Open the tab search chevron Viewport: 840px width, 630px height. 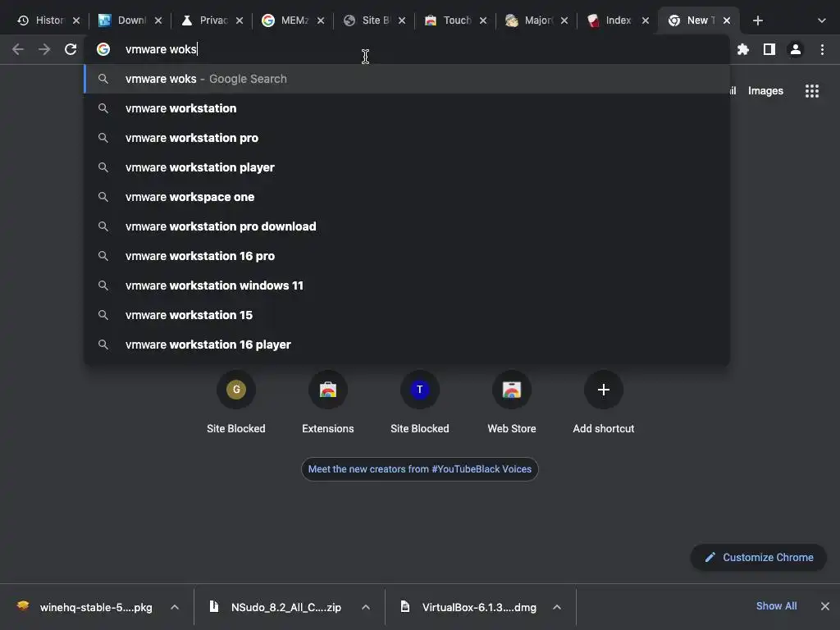(x=821, y=21)
